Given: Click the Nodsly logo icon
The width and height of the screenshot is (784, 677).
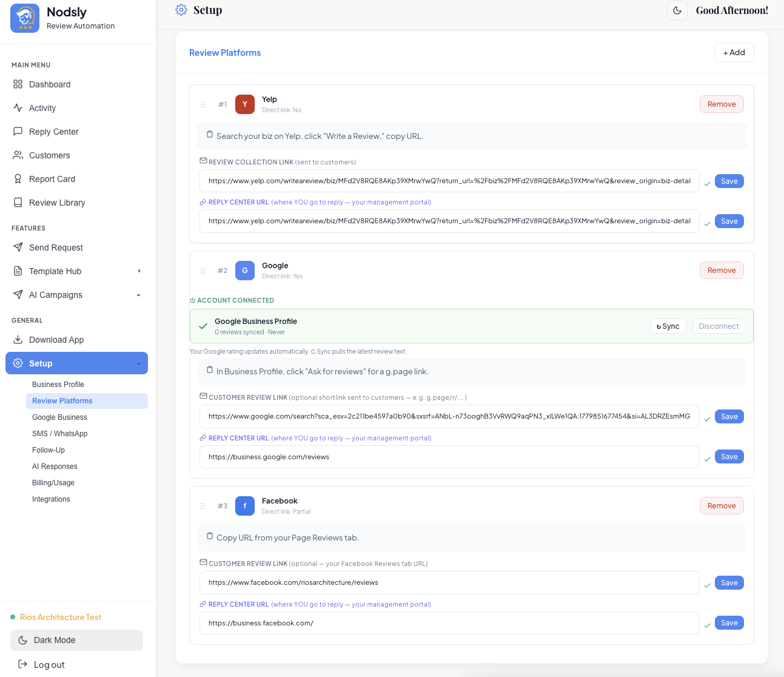Looking at the screenshot, I should point(25,18).
